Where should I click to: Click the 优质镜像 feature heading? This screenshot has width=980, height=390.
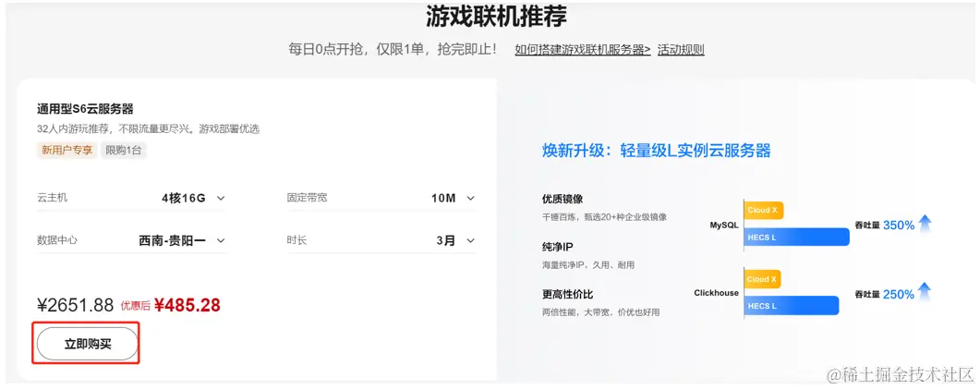click(563, 199)
